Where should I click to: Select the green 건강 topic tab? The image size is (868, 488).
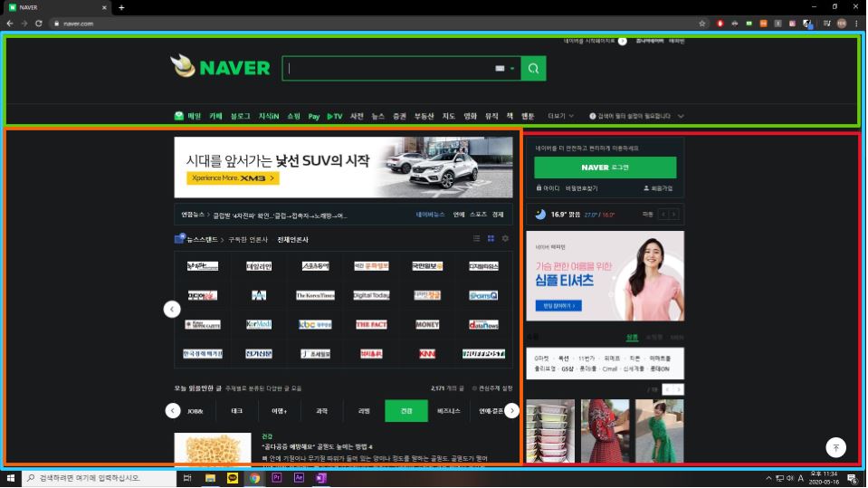point(406,411)
